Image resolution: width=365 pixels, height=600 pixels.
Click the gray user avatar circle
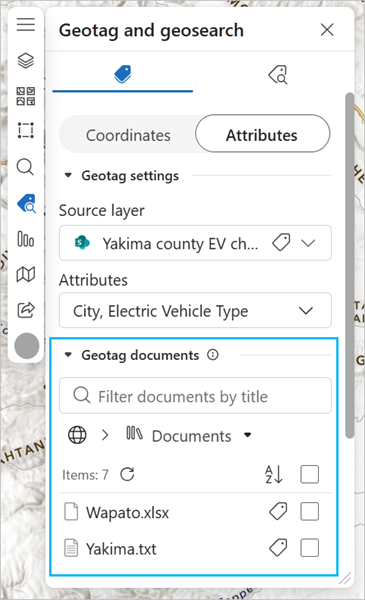26,346
